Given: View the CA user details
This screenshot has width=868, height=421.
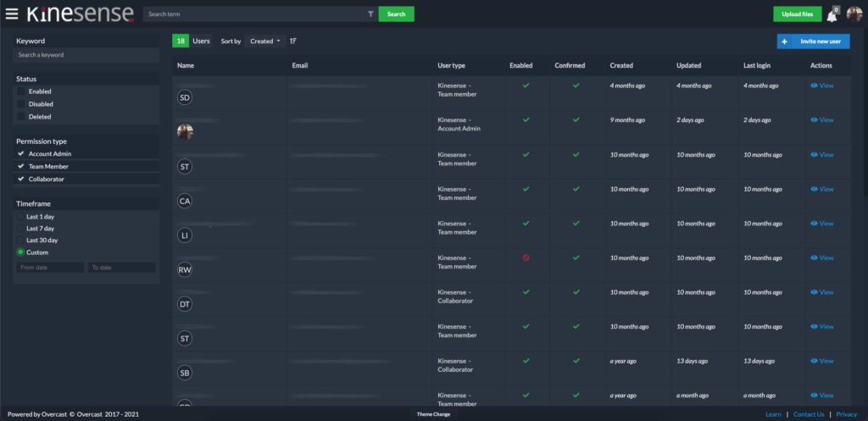Looking at the screenshot, I should (x=822, y=189).
